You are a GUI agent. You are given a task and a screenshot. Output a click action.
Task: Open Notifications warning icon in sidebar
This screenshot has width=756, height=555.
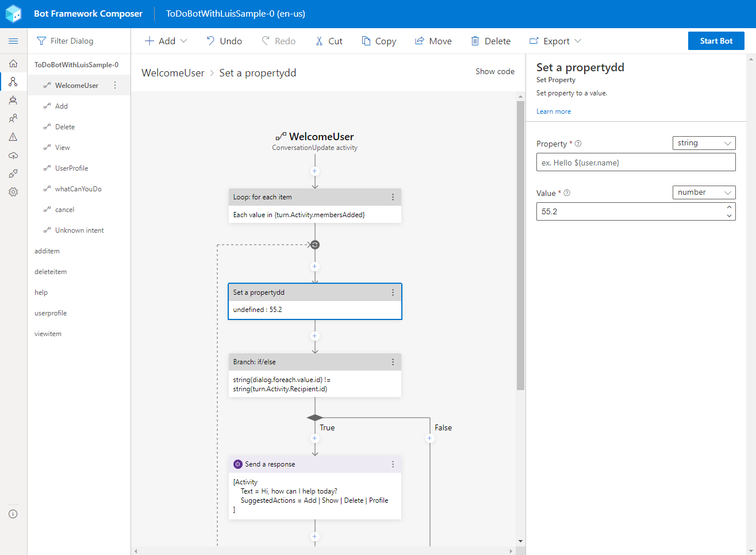pos(13,137)
